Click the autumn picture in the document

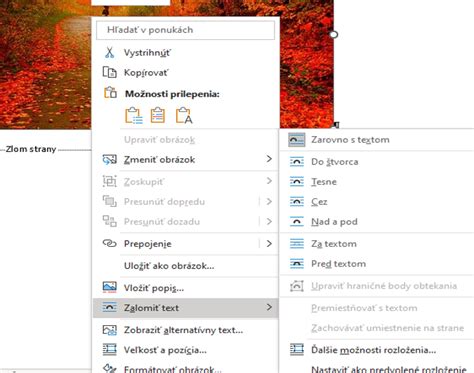coord(45,67)
